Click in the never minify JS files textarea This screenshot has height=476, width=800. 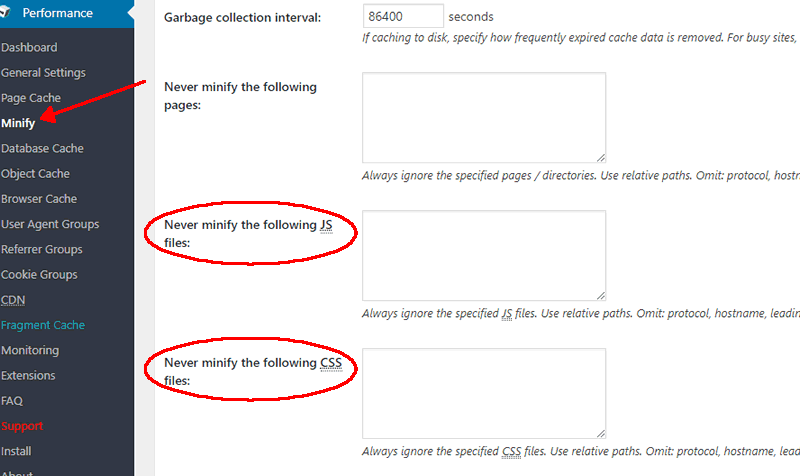pos(484,256)
